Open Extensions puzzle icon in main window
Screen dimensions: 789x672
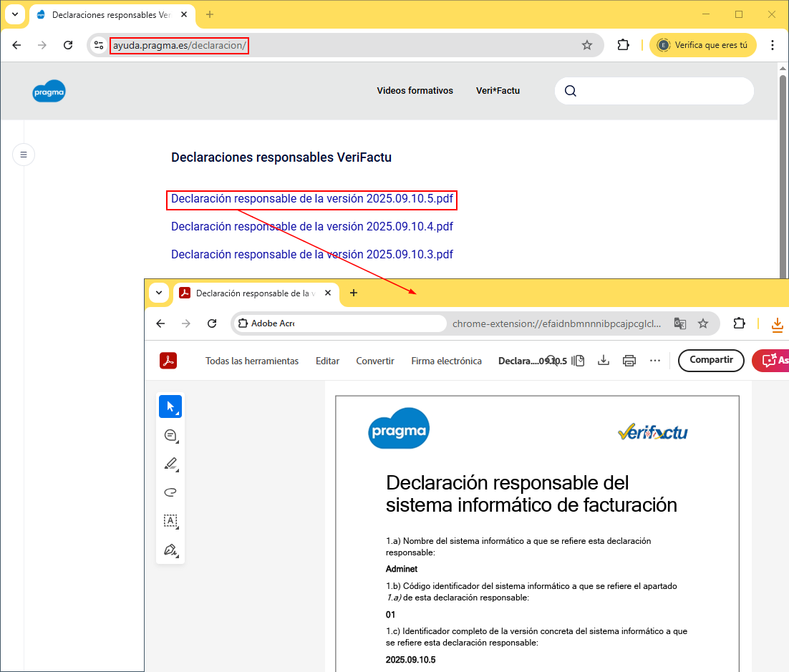click(623, 45)
